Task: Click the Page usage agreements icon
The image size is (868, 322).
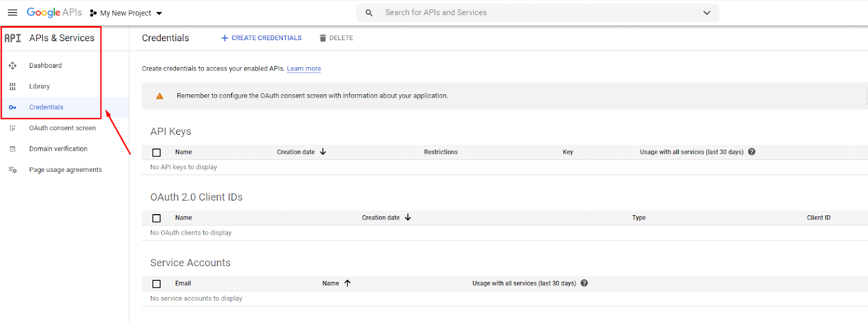Action: coord(12,170)
